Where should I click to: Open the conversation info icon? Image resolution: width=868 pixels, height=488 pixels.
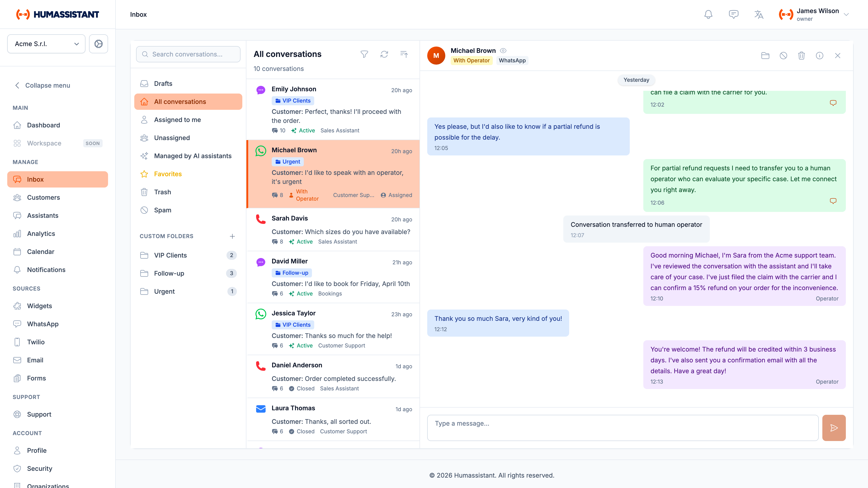819,56
